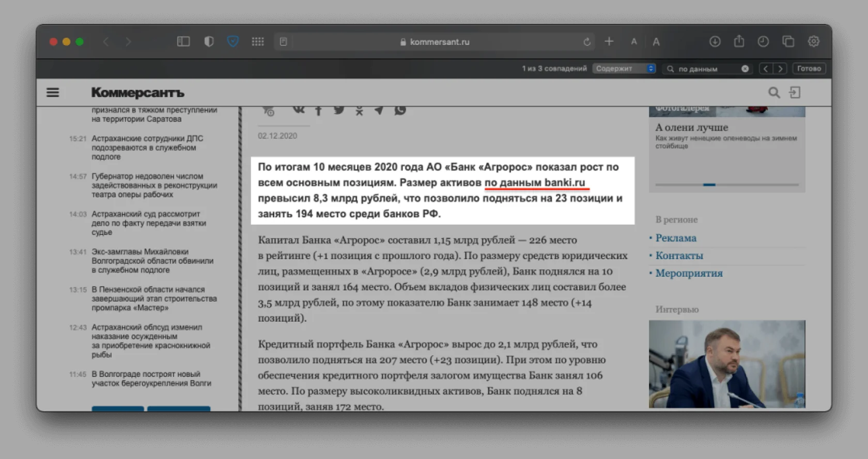The height and width of the screenshot is (459, 868).
Task: Open Share menu in toolbar
Action: (739, 41)
